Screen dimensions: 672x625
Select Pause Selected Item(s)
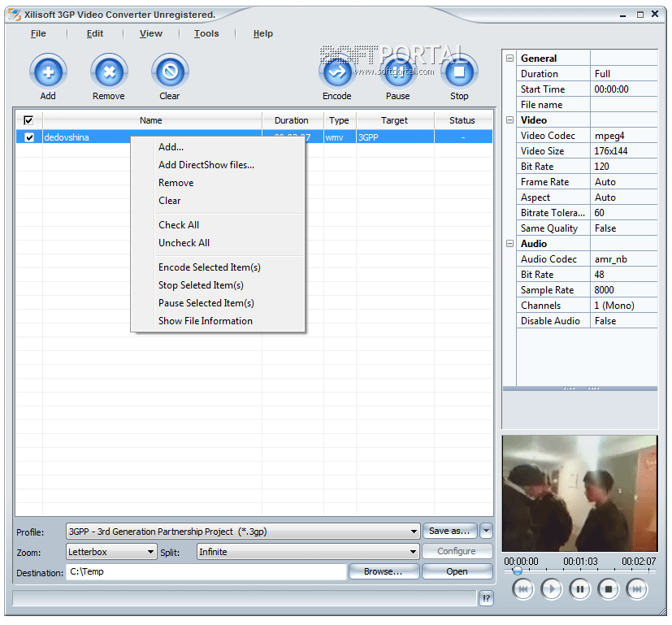[218, 303]
